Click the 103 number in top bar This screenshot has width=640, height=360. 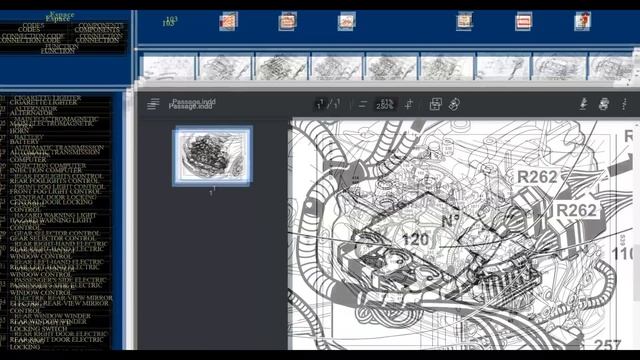point(169,21)
